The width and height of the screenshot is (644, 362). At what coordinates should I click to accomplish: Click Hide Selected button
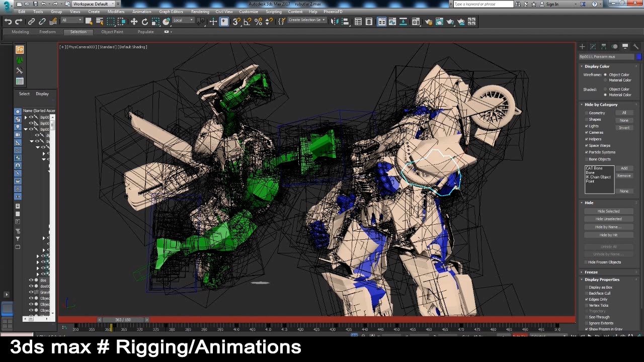point(609,211)
